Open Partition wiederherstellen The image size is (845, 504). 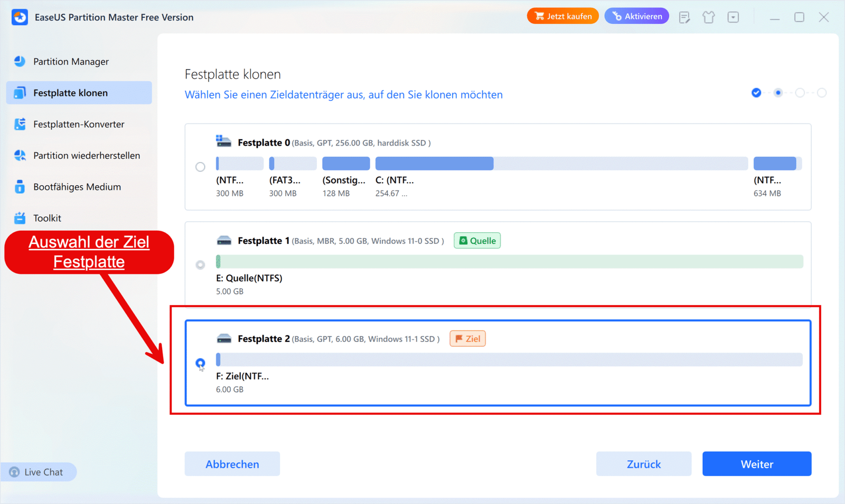pyautogui.click(x=86, y=155)
